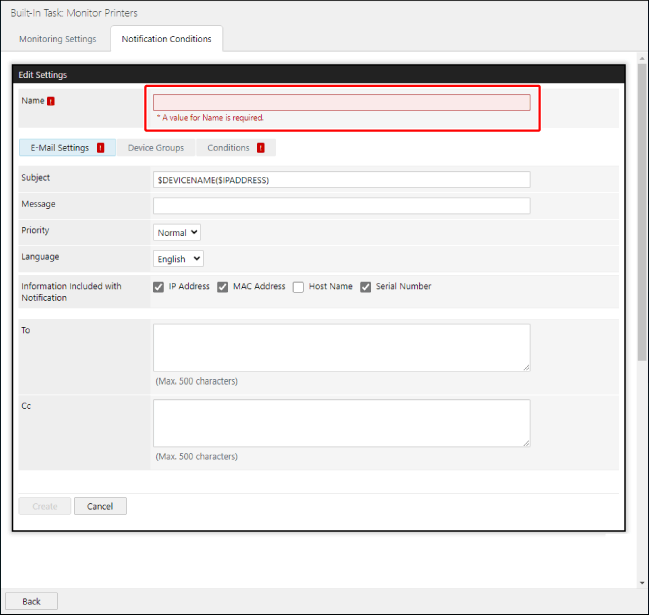Uncheck the IP Address checkbox
Screen dimensions: 649x615
pos(159,287)
